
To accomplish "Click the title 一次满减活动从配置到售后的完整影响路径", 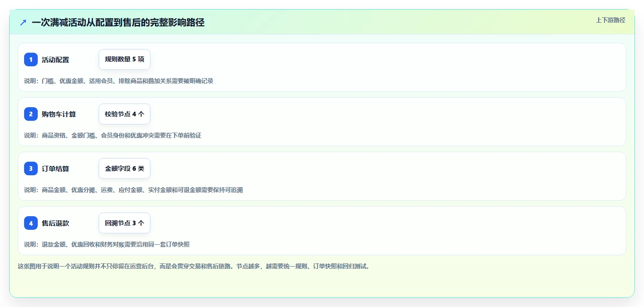I will coord(118,22).
